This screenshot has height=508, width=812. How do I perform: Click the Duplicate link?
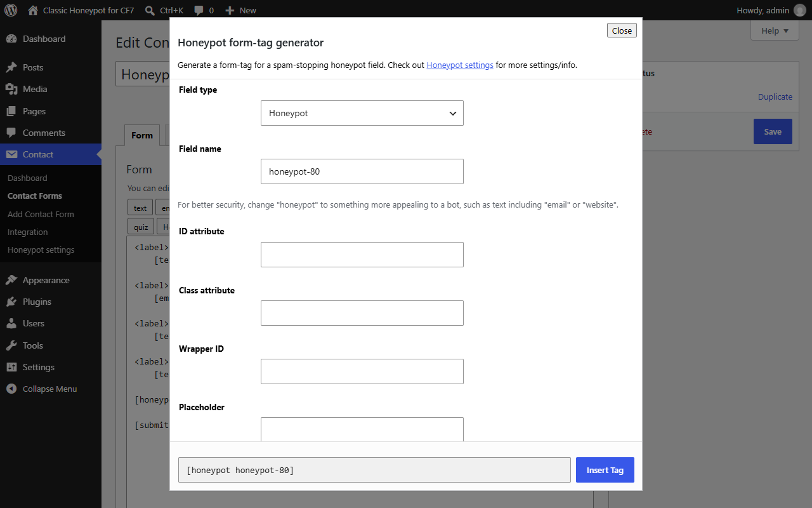775,97
